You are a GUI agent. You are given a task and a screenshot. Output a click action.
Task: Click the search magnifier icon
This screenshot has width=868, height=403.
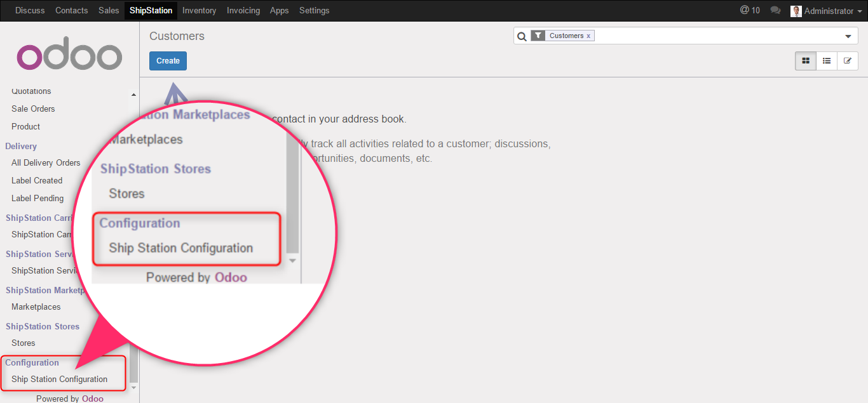click(522, 37)
